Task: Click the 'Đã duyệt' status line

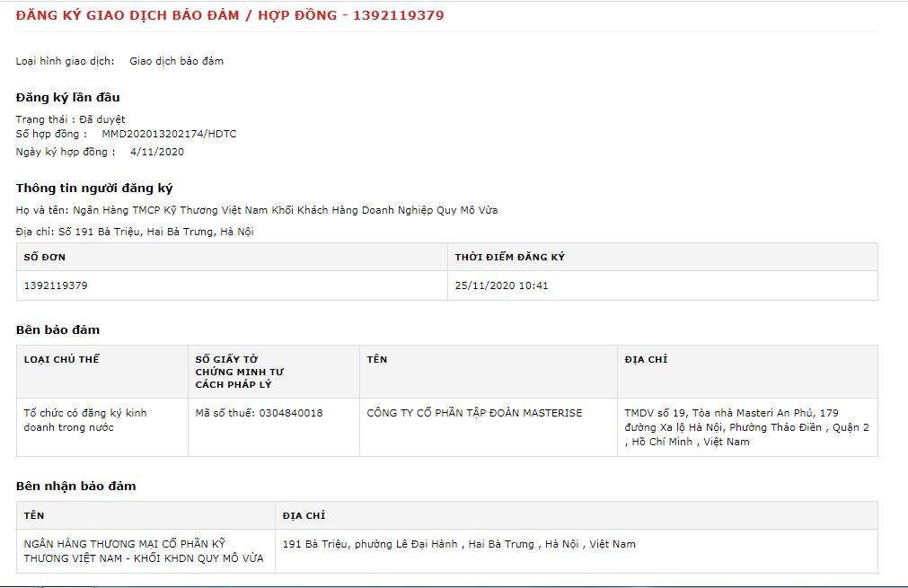Action: [x=70, y=119]
